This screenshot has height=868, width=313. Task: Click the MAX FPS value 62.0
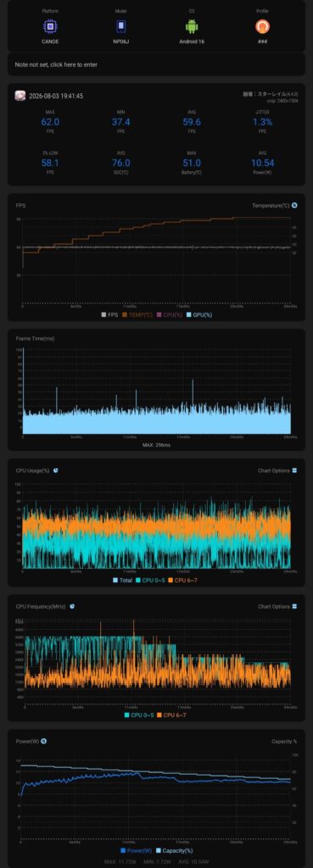pyautogui.click(x=50, y=122)
